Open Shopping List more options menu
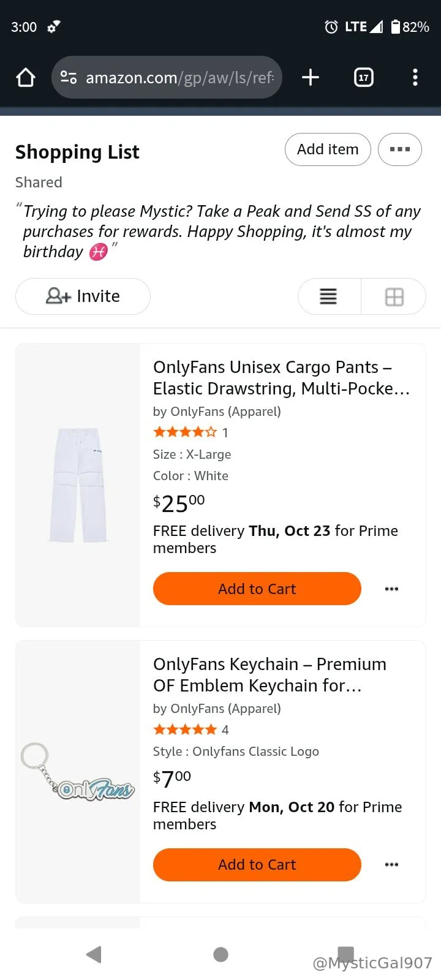Viewport: 441px width, 980px height. click(400, 149)
